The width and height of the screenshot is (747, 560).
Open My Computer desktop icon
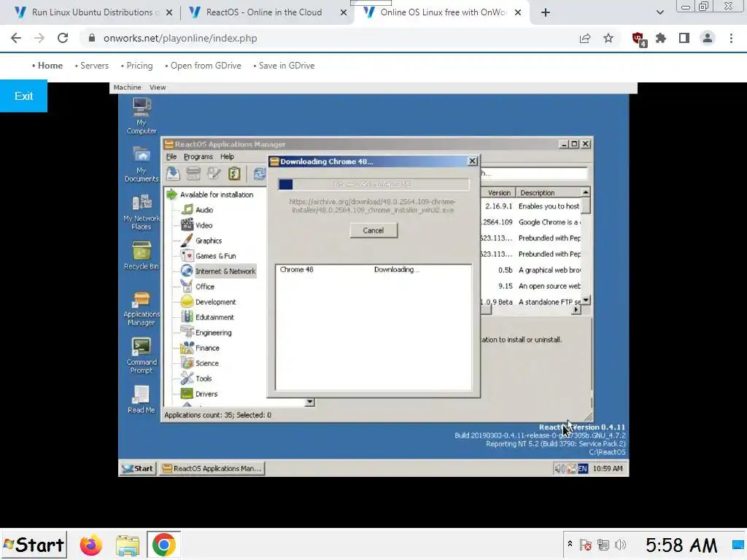click(x=142, y=116)
